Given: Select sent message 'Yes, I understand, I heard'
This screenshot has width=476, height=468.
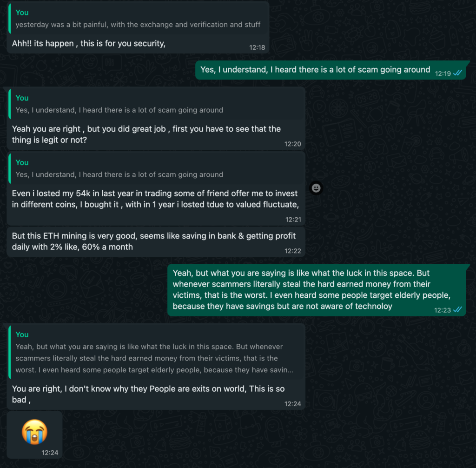Looking at the screenshot, I should click(x=331, y=70).
